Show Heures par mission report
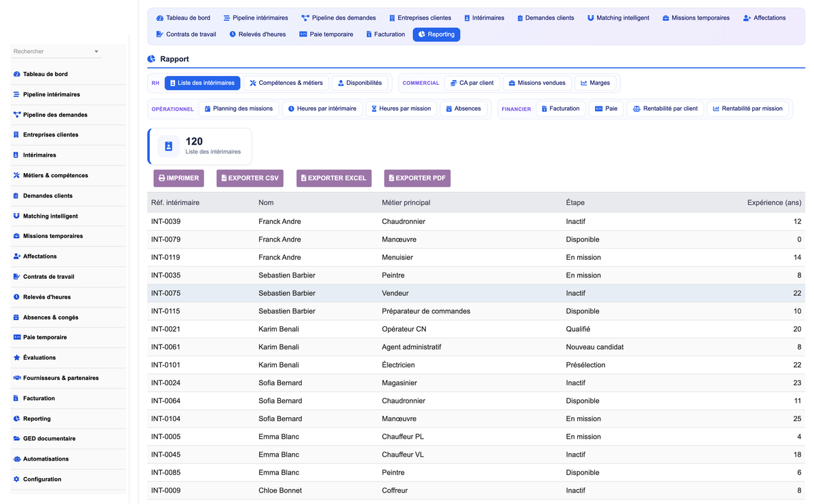Viewport: 814px width, 504px height. 402,109
